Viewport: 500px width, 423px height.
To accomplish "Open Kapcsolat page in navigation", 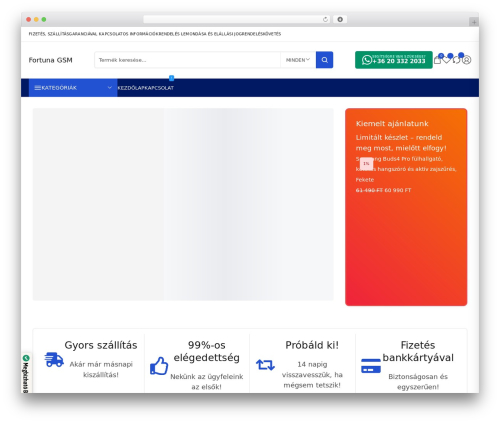I will (x=159, y=88).
